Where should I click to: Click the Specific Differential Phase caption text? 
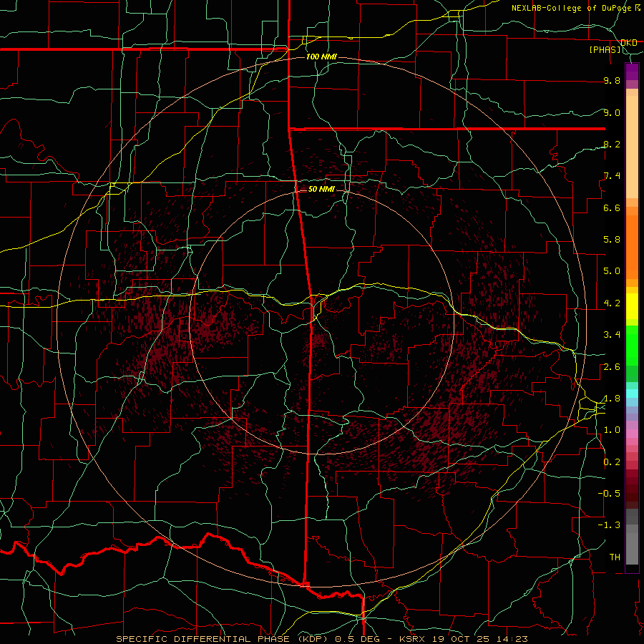tap(321, 639)
